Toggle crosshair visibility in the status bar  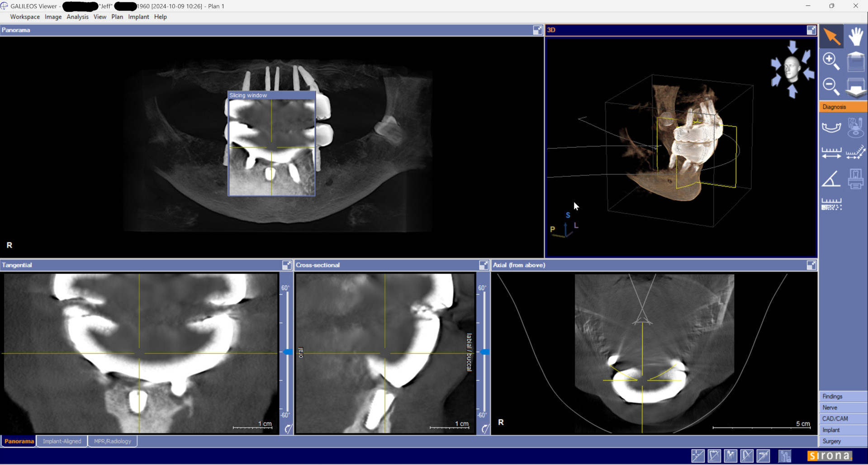[697, 456]
